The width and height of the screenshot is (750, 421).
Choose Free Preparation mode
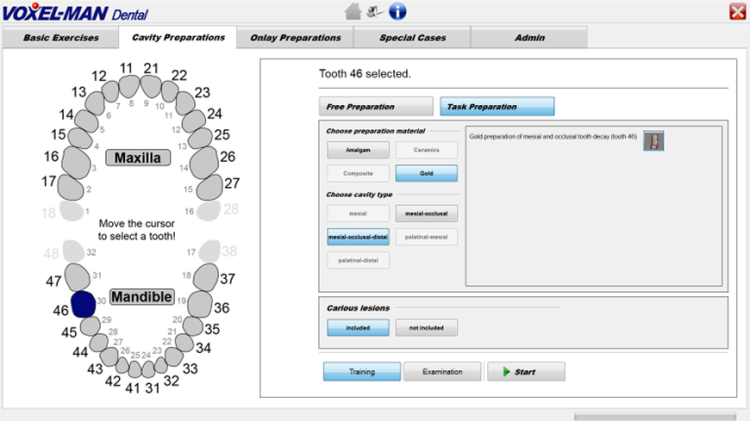[376, 106]
